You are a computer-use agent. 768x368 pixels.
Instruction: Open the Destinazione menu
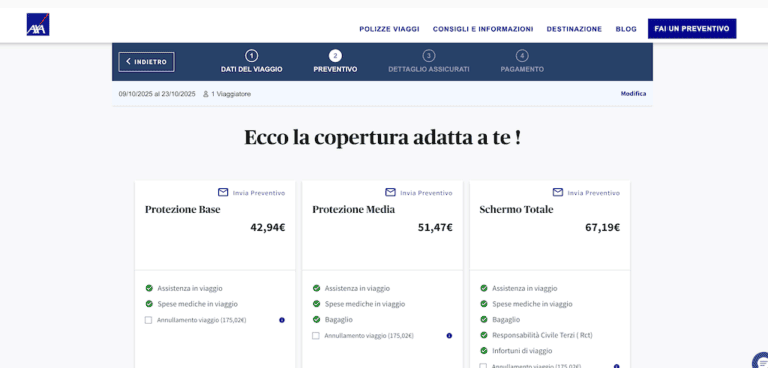(574, 29)
